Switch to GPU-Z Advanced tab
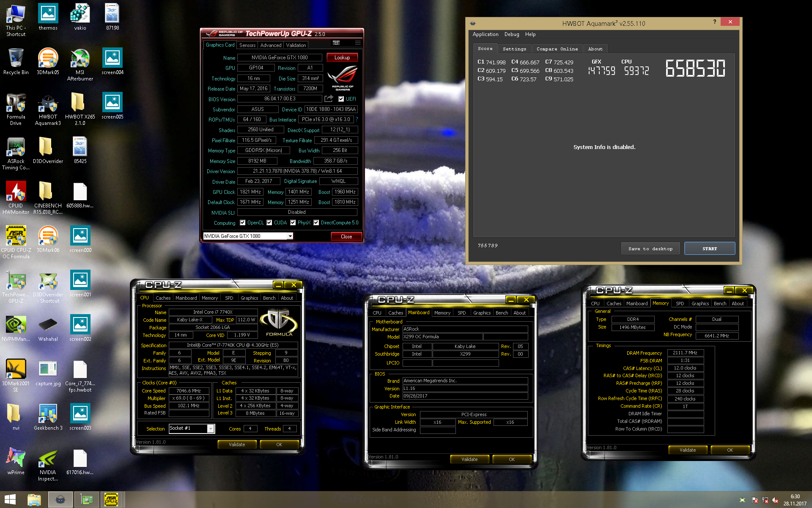Image resolution: width=812 pixels, height=508 pixels. click(x=271, y=45)
